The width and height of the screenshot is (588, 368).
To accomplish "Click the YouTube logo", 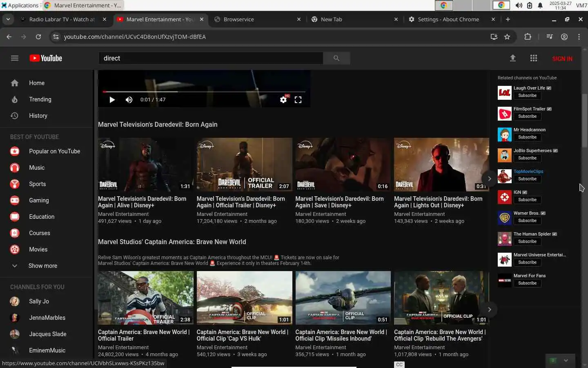I will (46, 58).
